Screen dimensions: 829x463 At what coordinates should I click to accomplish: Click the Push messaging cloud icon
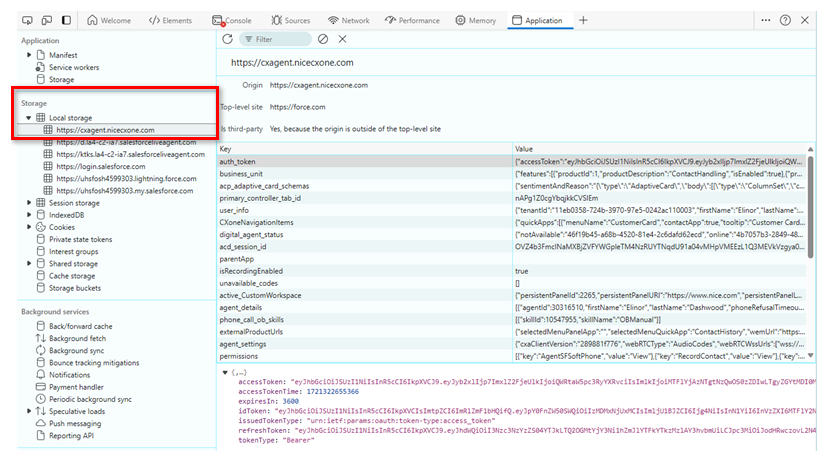41,423
